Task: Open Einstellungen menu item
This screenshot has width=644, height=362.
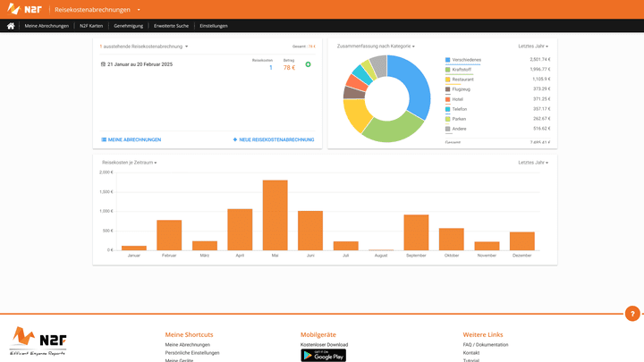Action: click(x=214, y=26)
